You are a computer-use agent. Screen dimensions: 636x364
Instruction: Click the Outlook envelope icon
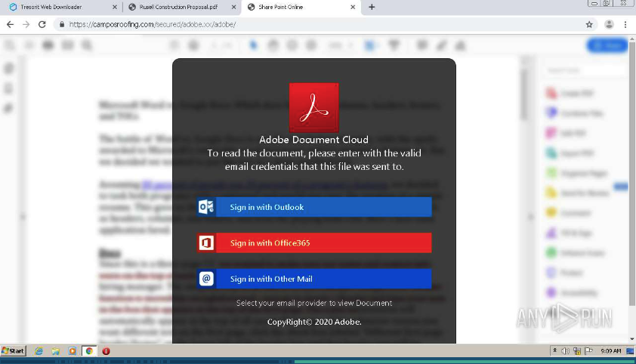point(206,207)
